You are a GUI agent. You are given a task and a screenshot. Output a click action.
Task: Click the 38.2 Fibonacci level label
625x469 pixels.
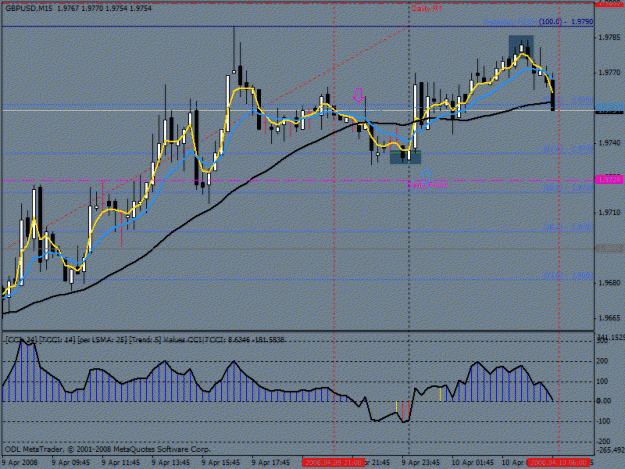pyautogui.click(x=568, y=227)
